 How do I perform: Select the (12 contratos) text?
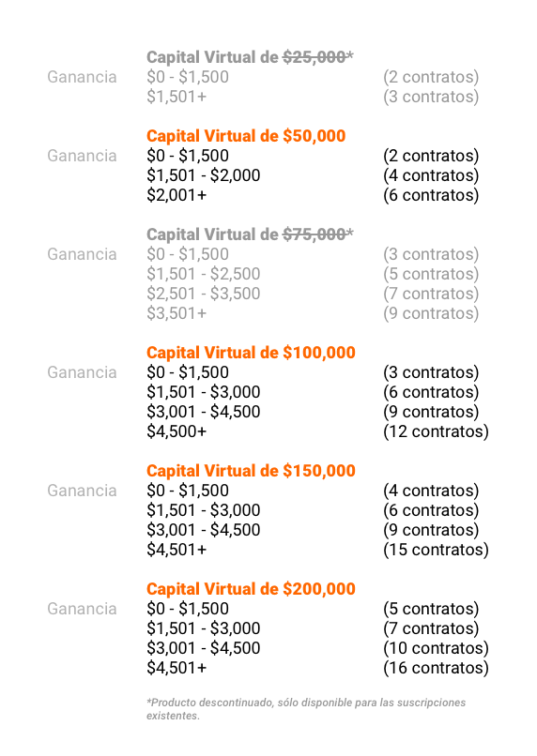(x=436, y=431)
